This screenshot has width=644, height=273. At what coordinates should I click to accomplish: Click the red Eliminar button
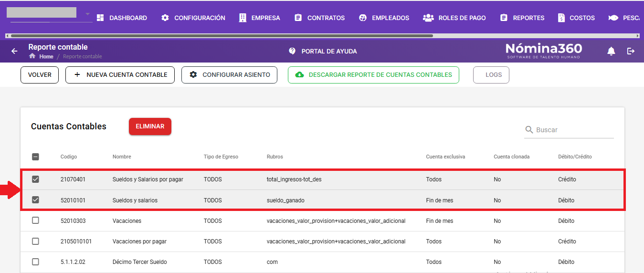150,126
